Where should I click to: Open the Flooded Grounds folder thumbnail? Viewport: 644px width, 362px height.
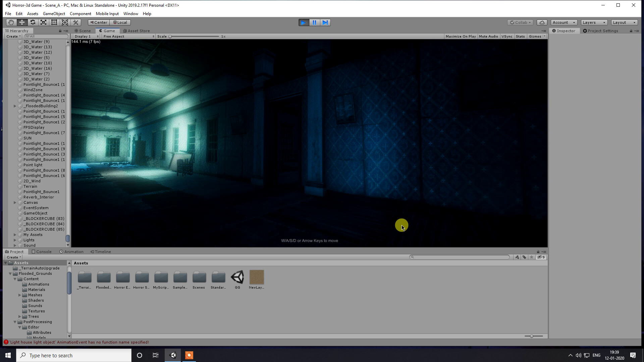[x=104, y=280]
